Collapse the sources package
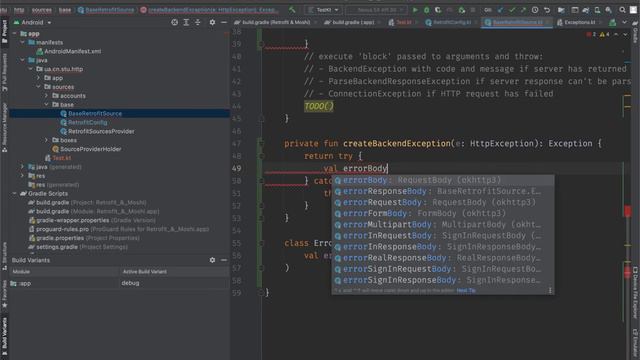This screenshot has width=640, height=360. point(38,87)
